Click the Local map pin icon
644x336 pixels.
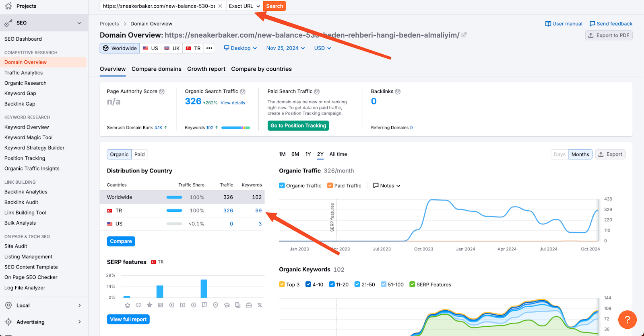[x=8, y=305]
